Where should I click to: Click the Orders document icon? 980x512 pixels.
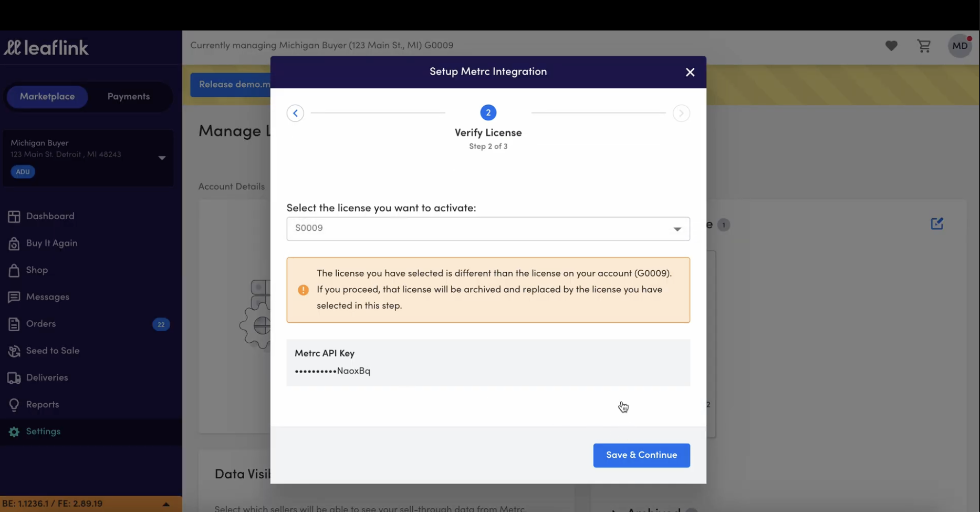click(x=14, y=324)
